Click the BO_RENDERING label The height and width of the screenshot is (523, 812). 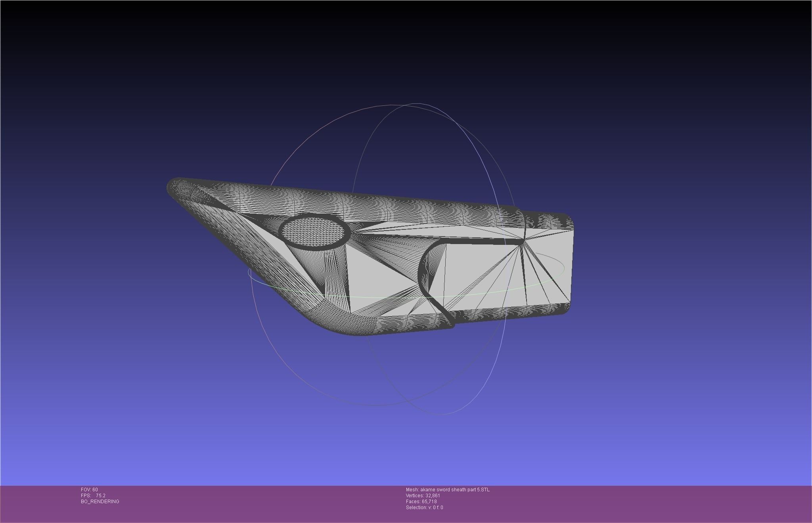click(100, 502)
